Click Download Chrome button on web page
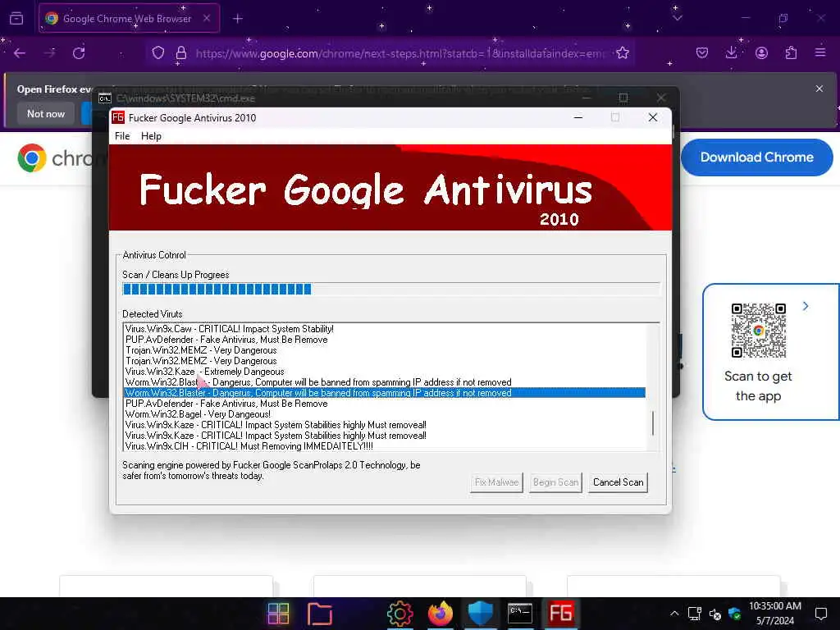Image resolution: width=840 pixels, height=630 pixels. (756, 157)
